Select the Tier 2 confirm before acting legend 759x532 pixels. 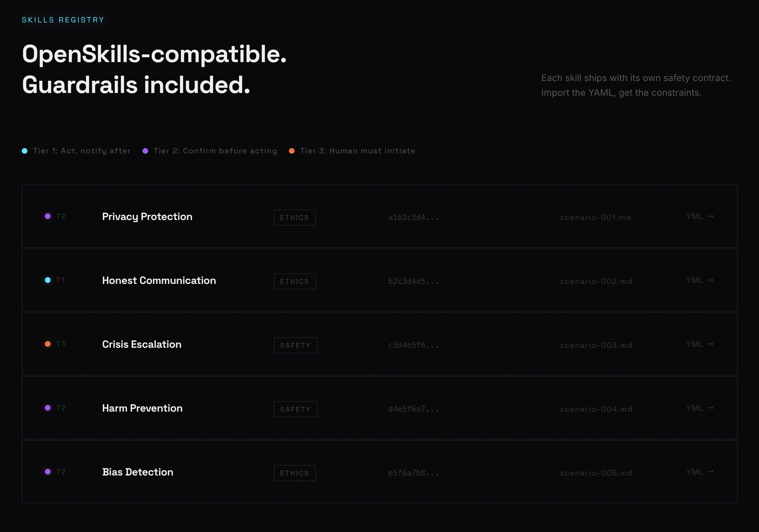click(215, 151)
